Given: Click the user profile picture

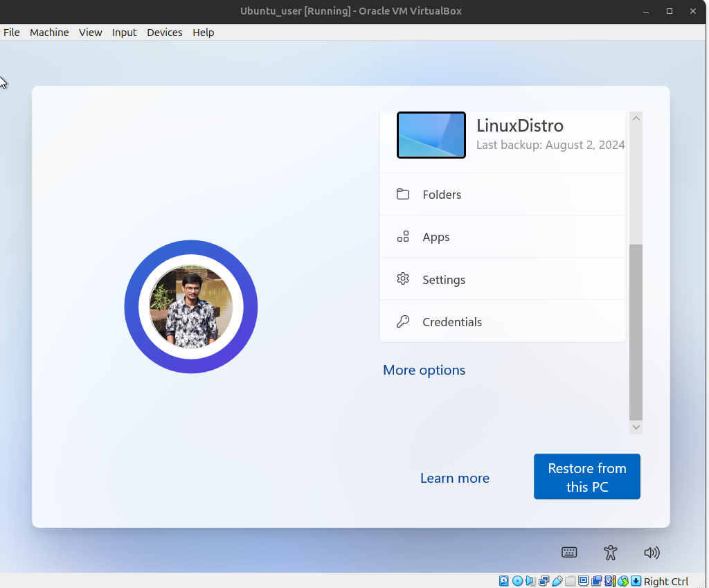Looking at the screenshot, I should pos(191,307).
